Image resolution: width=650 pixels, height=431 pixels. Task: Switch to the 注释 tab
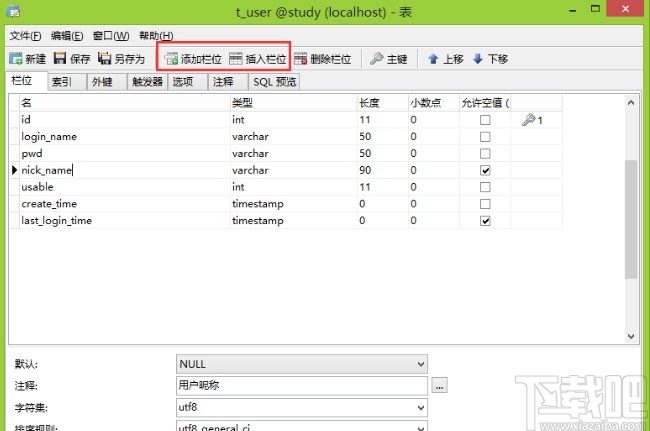point(228,82)
